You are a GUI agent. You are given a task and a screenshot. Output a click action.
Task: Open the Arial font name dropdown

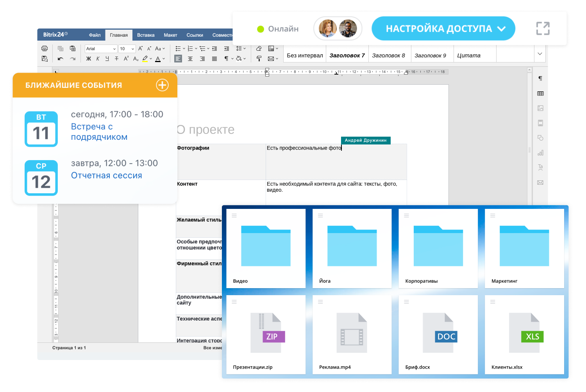101,49
